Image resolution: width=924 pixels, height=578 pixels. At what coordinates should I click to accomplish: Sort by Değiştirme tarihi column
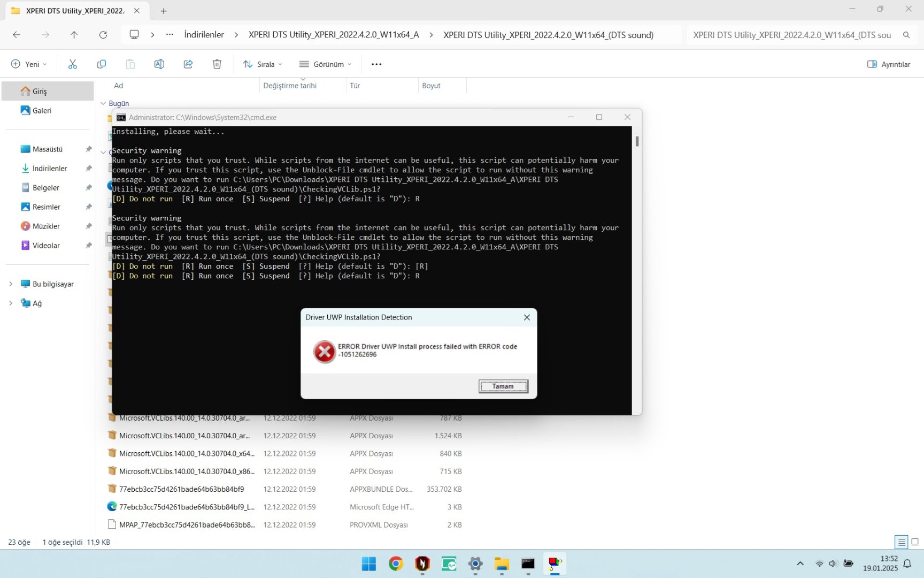tap(290, 86)
